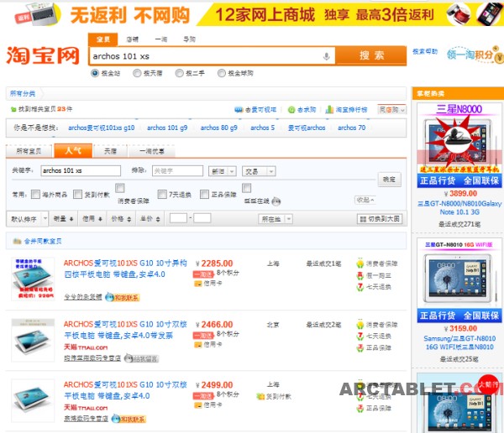
Task: Select the 搜全站 radio button
Action: (x=95, y=73)
